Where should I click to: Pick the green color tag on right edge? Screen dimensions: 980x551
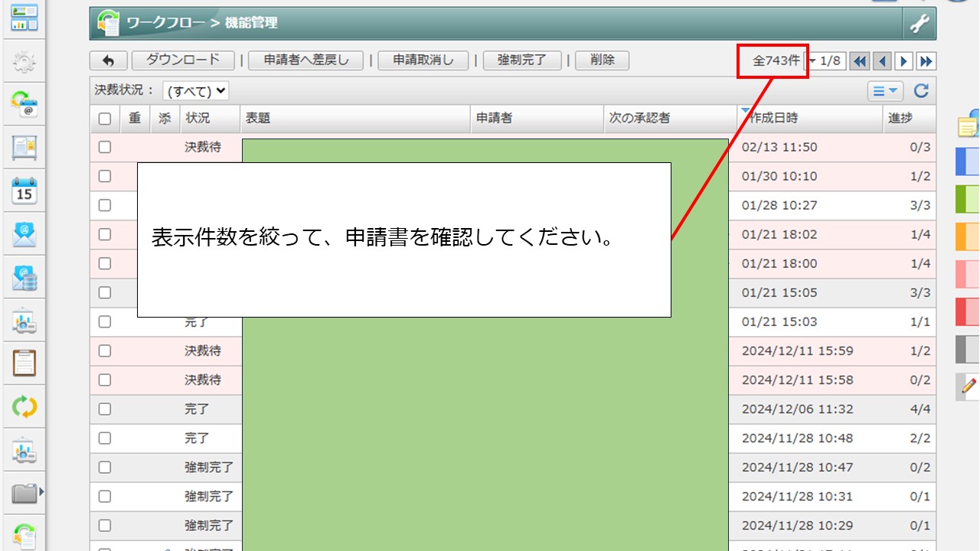[969, 198]
